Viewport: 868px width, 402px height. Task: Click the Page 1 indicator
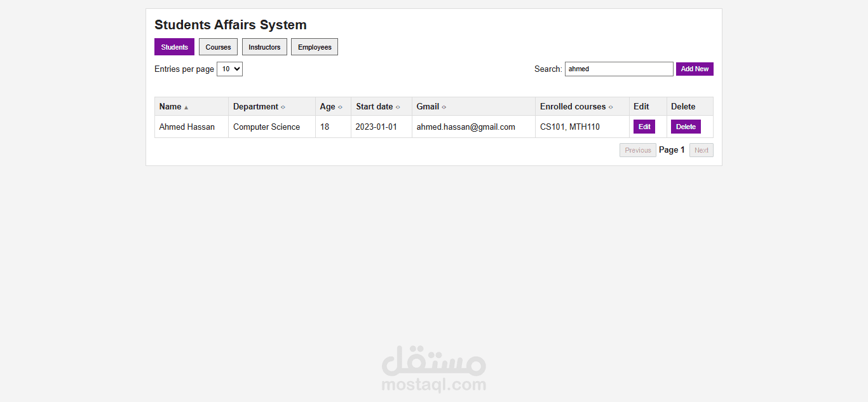click(672, 150)
